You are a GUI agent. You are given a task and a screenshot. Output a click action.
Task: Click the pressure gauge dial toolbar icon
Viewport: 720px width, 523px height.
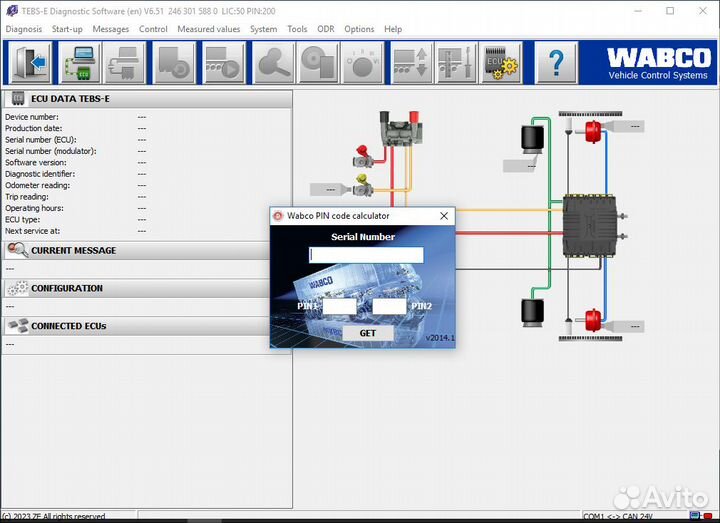(363, 62)
